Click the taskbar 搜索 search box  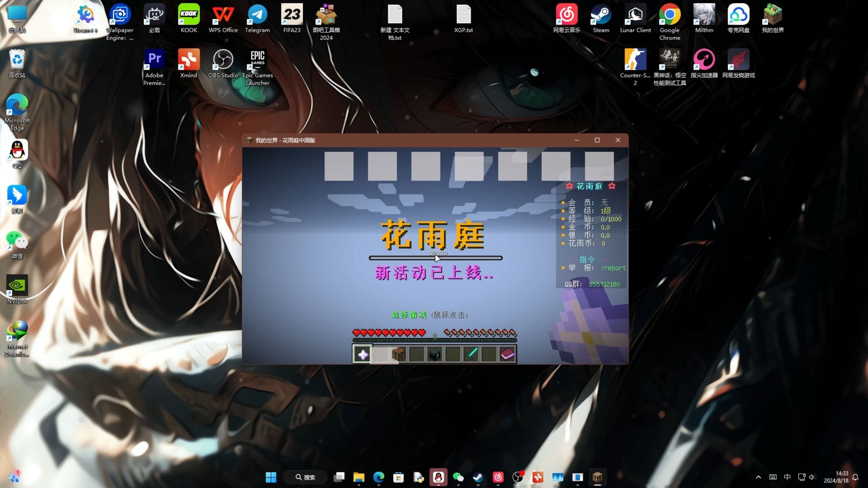pos(305,477)
